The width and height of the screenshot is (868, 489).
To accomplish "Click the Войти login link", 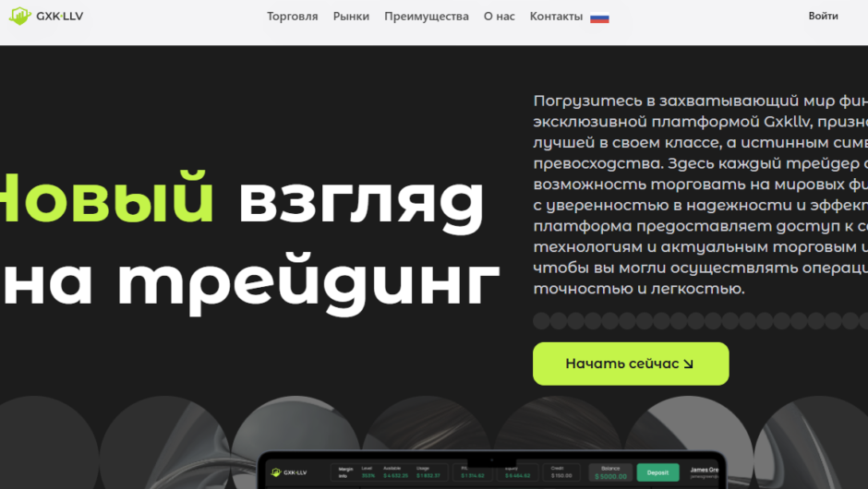I will pos(823,16).
